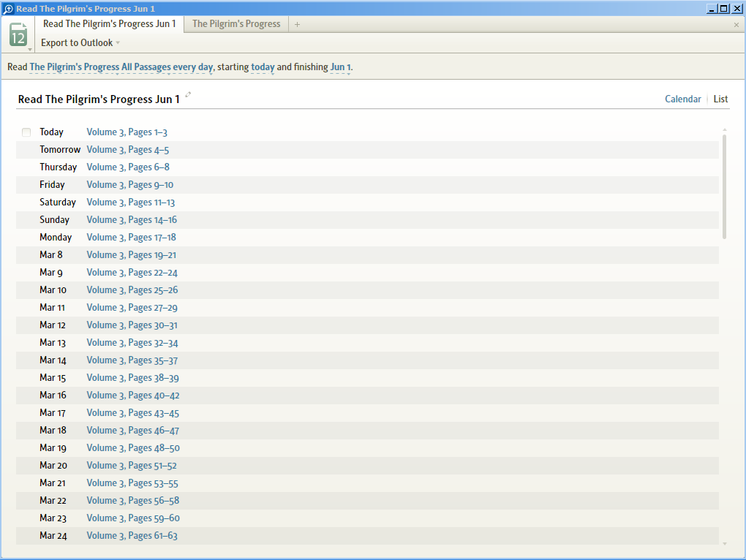
Task: Change the finishing date Jun 1
Action: click(x=340, y=67)
